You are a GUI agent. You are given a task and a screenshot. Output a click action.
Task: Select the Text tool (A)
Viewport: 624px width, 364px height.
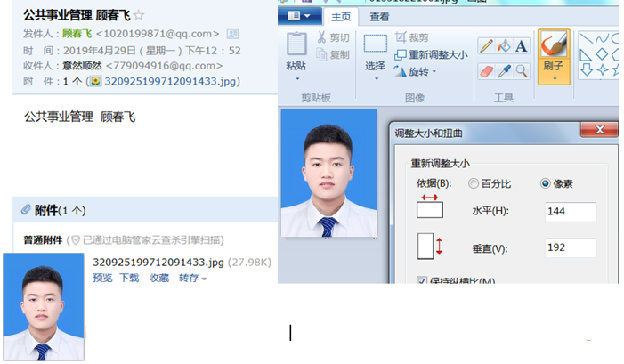[522, 45]
